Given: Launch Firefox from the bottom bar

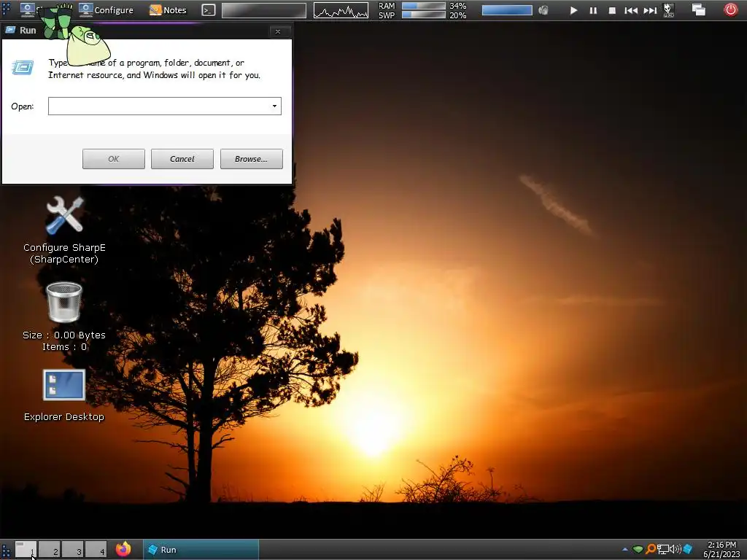Looking at the screenshot, I should [x=123, y=550].
